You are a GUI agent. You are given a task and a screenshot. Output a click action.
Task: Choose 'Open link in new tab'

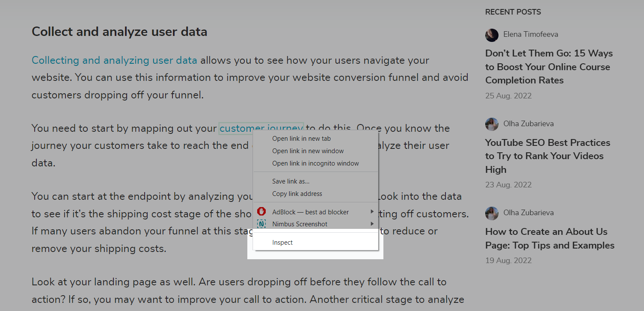(x=301, y=139)
